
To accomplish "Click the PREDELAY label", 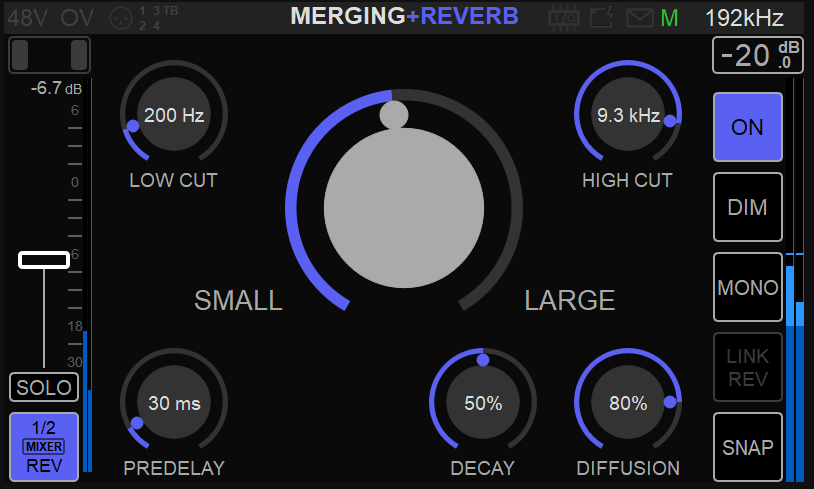I will [x=174, y=468].
